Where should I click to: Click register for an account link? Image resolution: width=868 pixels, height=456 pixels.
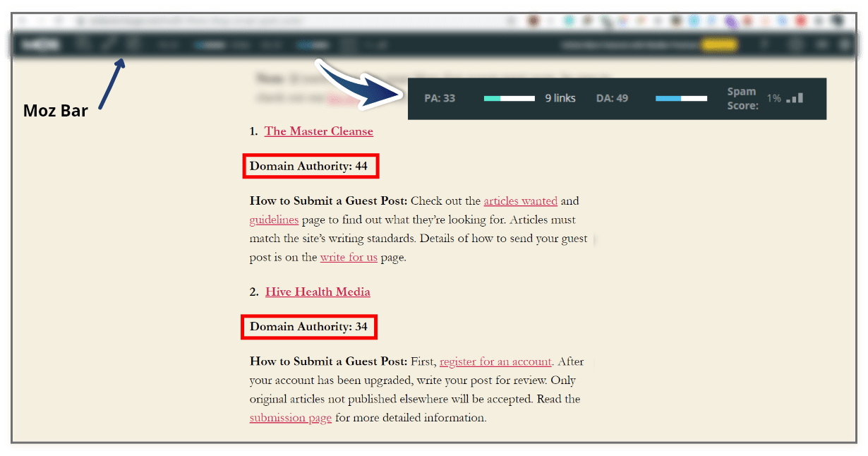[495, 361]
